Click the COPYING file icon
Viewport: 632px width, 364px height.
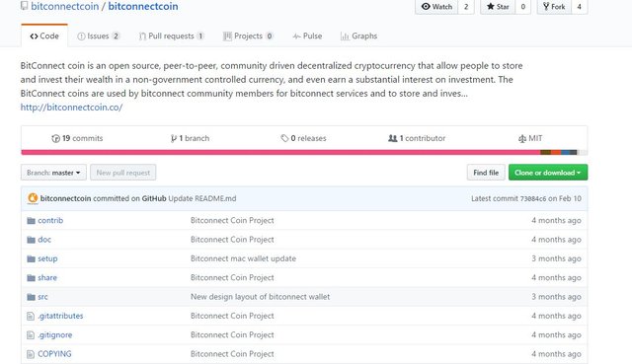point(31,354)
